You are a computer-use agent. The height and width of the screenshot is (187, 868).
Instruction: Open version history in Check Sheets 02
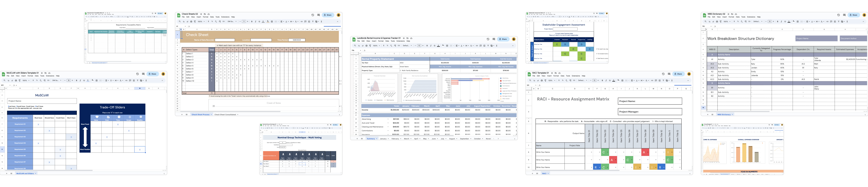pos(313,15)
